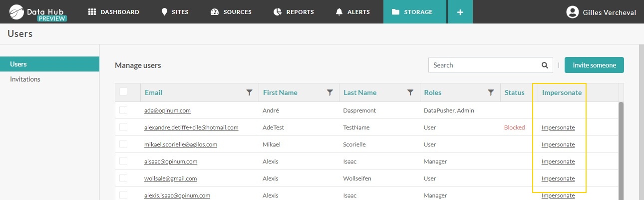
Task: Click the Alerts bell icon
Action: (339, 12)
